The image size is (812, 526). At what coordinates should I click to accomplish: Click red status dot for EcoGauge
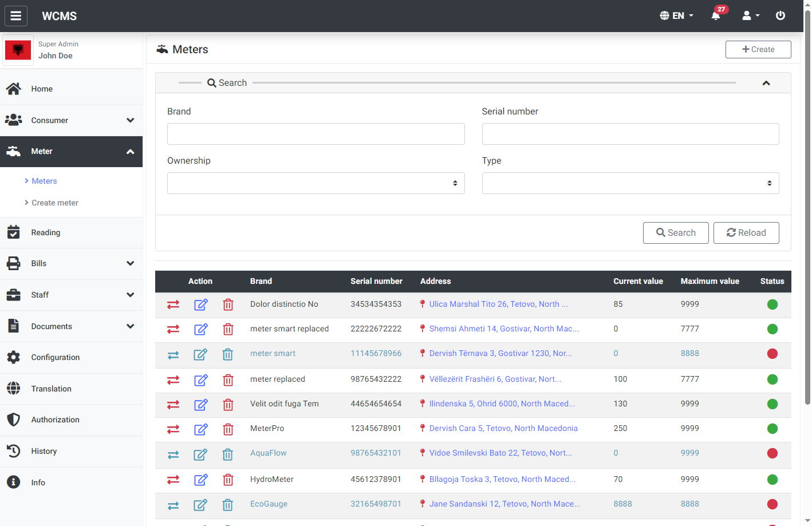(772, 504)
